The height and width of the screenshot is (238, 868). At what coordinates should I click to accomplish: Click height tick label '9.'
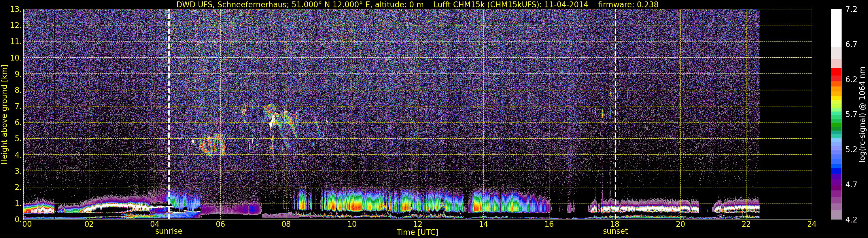[18, 74]
